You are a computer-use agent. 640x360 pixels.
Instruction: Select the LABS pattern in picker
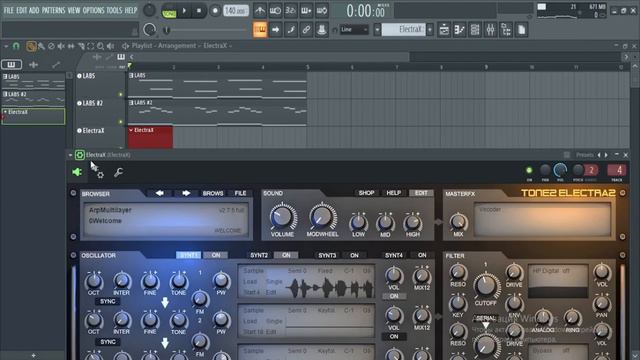pos(33,81)
